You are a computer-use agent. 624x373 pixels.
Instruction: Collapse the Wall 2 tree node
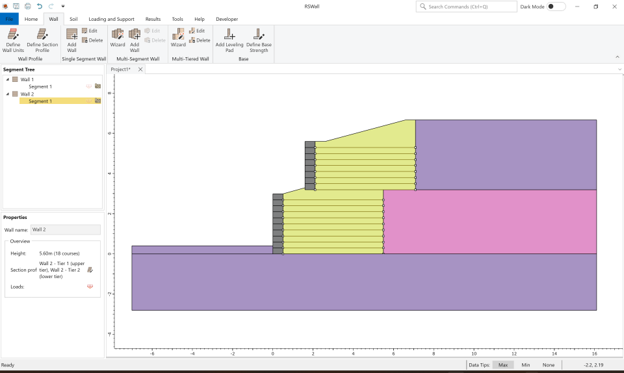pyautogui.click(x=8, y=94)
